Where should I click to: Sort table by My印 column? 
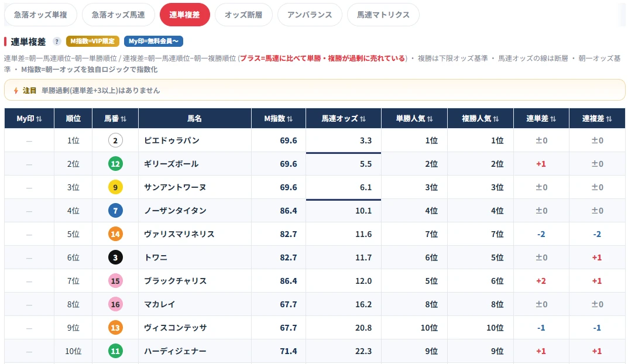[x=29, y=119]
